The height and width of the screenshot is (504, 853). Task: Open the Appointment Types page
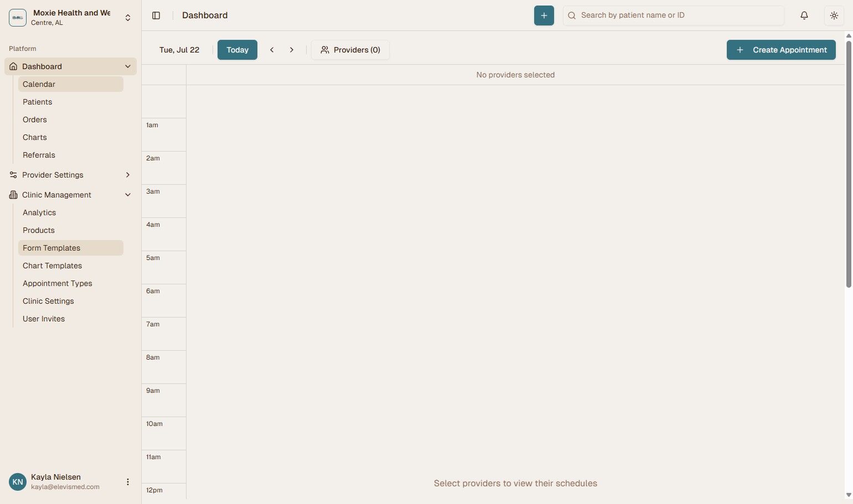[x=57, y=283]
